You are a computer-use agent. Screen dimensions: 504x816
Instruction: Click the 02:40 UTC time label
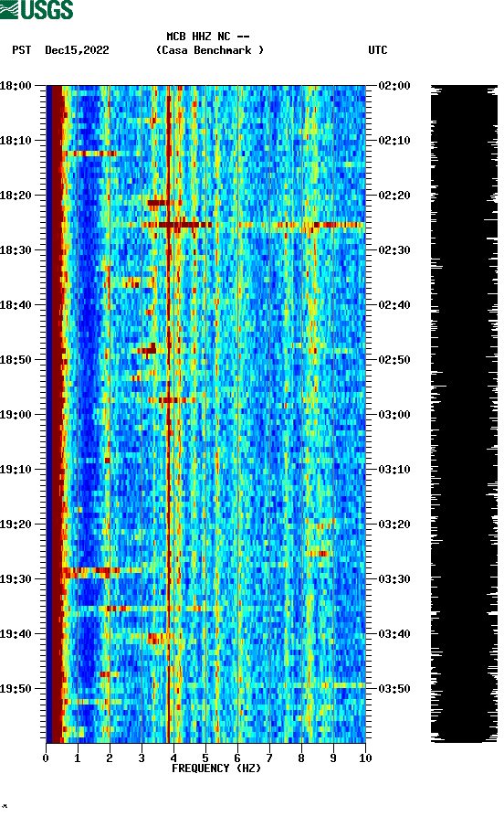pos(394,304)
